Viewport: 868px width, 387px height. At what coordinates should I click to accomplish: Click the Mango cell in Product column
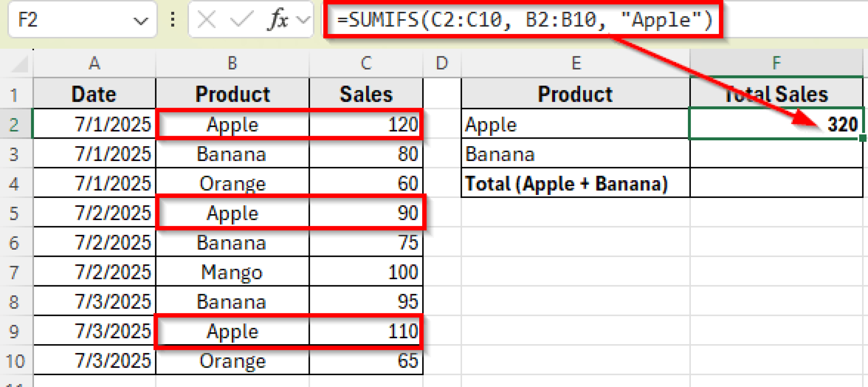coord(232,272)
